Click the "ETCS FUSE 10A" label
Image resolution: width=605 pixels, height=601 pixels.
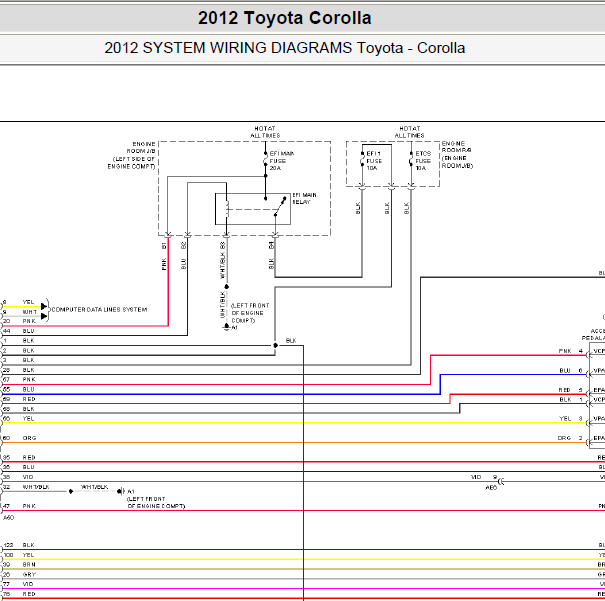coord(423,161)
